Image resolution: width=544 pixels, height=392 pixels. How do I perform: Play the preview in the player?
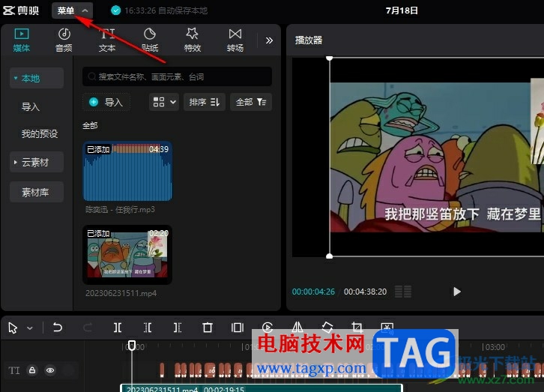click(x=457, y=292)
